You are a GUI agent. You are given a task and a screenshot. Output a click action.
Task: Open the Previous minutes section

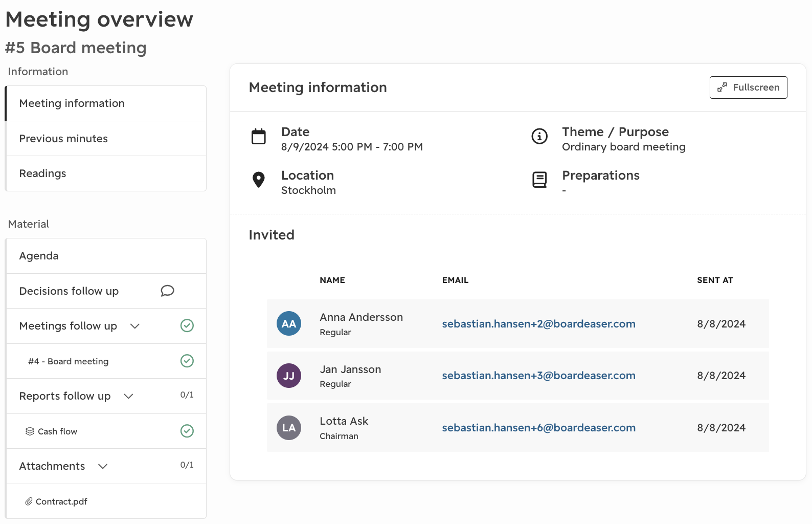click(106, 139)
